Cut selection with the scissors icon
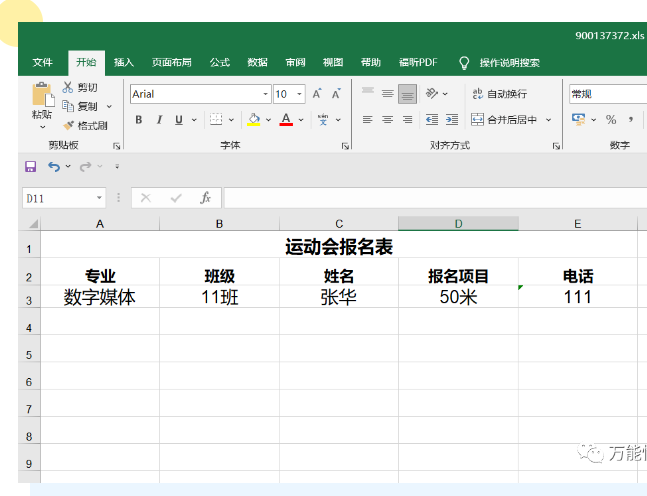 68,87
